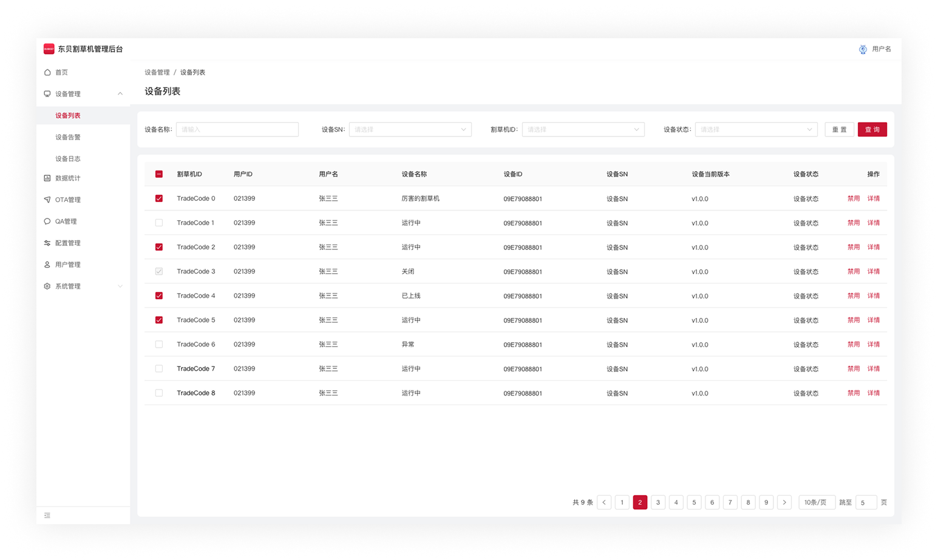Uncheck the TradeCode 0 row checkbox

tap(159, 198)
